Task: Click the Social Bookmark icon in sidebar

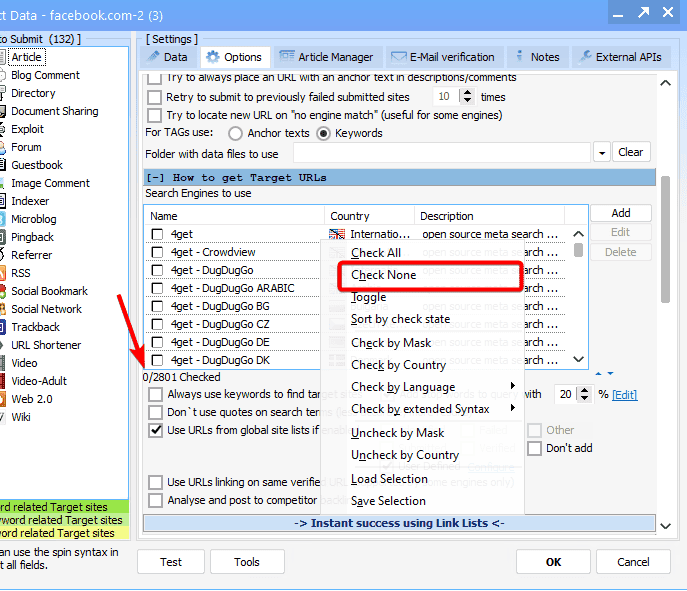Action: [x=2, y=291]
